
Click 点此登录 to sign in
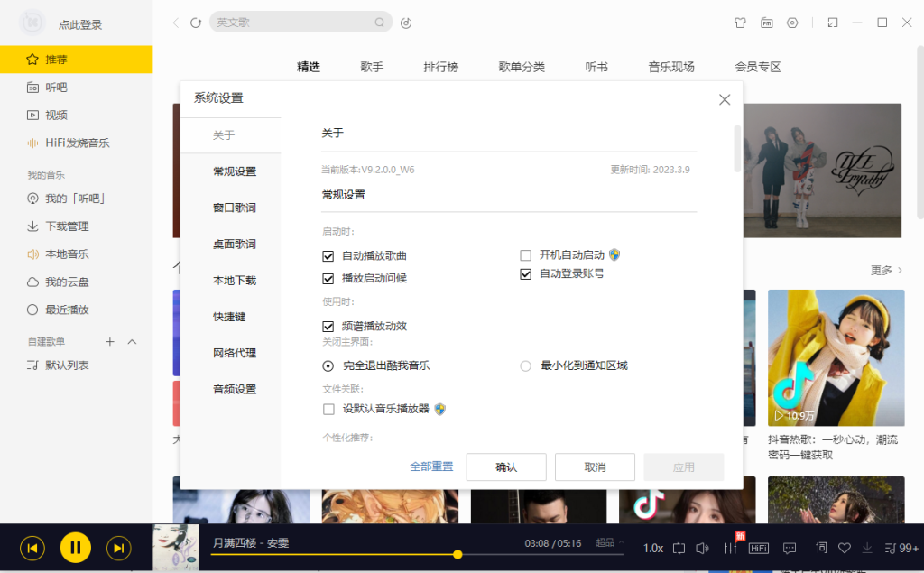(80, 24)
